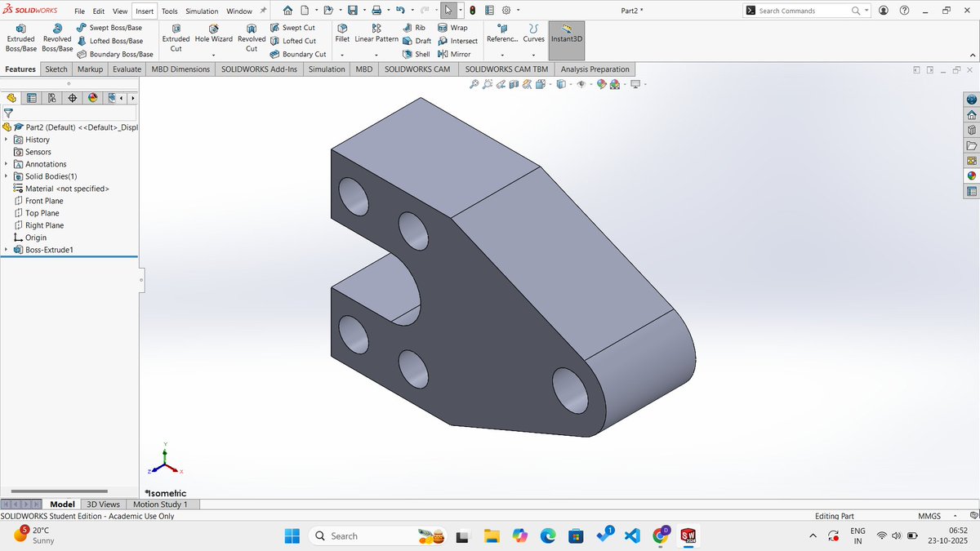Open the Curves tool
This screenshot has width=980, height=551.
pyautogui.click(x=533, y=33)
